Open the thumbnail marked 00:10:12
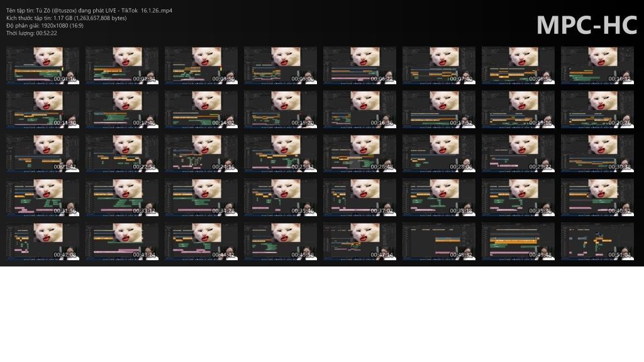The height and width of the screenshot is (362, 644). 597,65
